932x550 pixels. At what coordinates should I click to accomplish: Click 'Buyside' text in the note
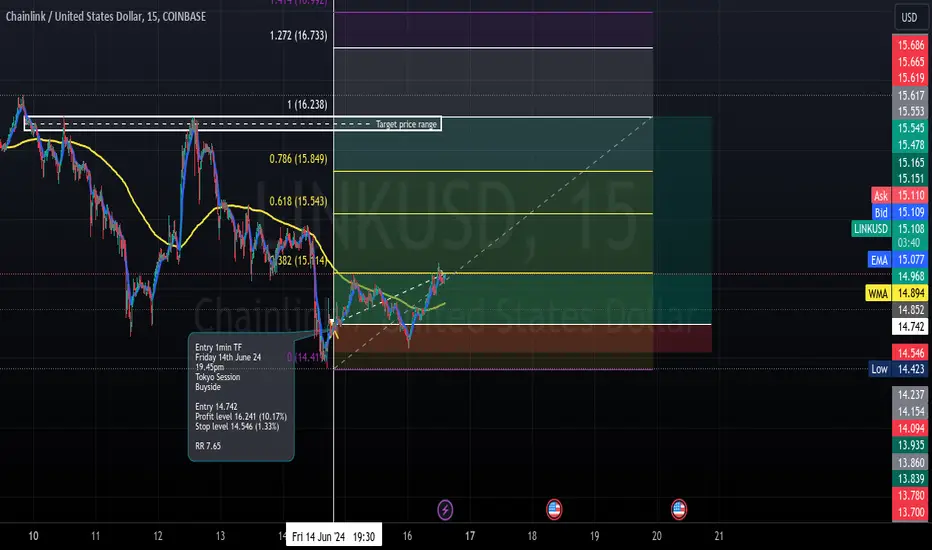tap(208, 387)
